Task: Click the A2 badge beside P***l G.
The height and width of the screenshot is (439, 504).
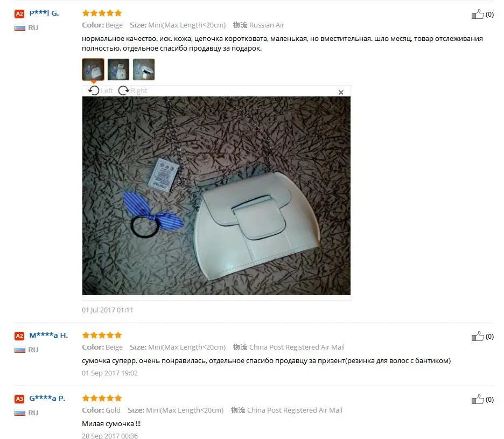Action: point(19,14)
